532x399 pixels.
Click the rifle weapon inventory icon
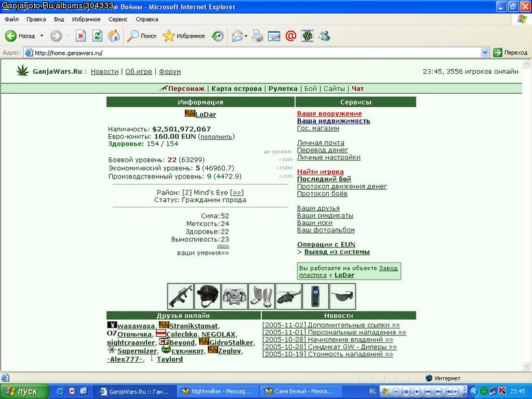pos(181,297)
